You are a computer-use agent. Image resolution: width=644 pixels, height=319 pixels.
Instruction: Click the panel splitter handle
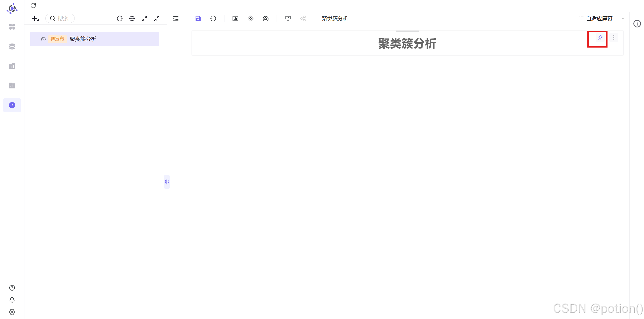click(x=167, y=182)
